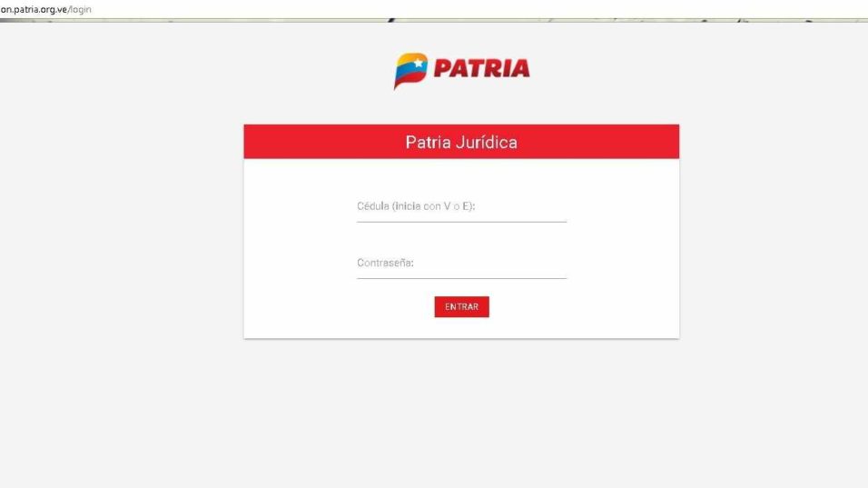Click the underline beneath the Cédula field

click(x=461, y=222)
